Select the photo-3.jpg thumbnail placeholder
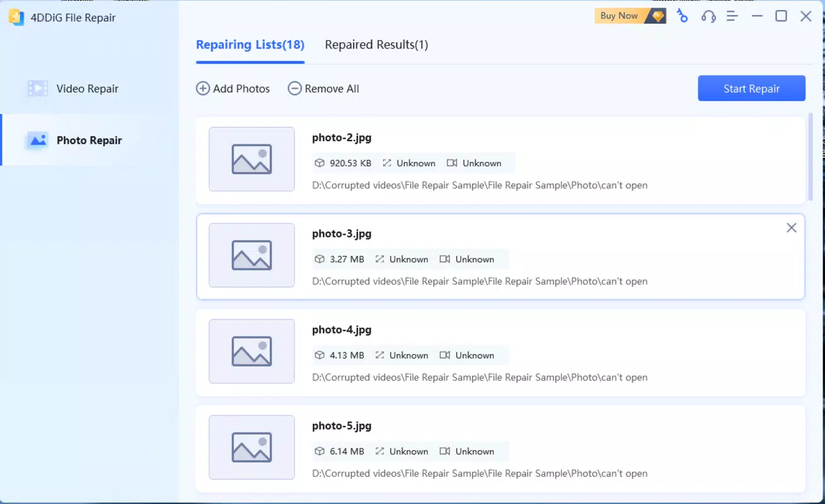This screenshot has height=504, width=825. (251, 255)
